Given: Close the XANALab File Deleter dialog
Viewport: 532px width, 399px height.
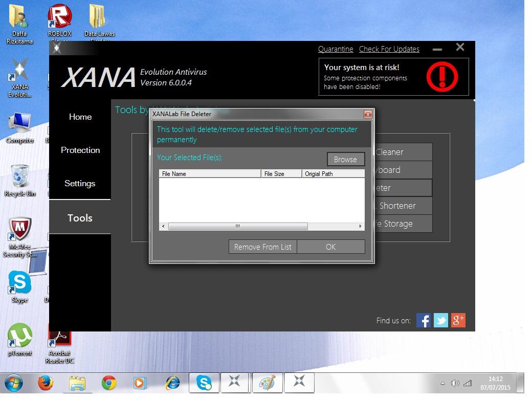Looking at the screenshot, I should [368, 114].
